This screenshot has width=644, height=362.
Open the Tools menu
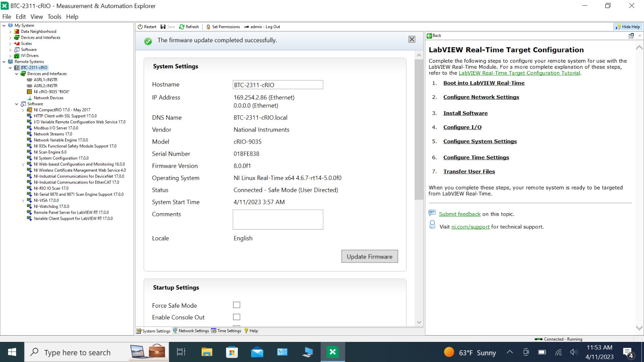[54, 16]
